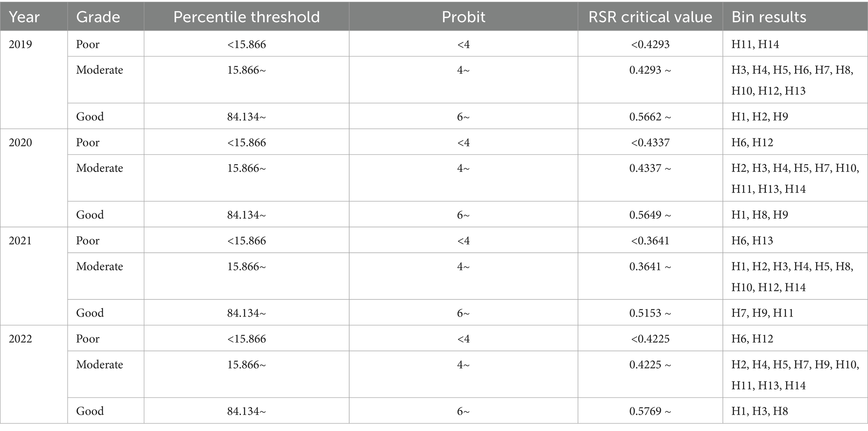Select the 2020 year cell

pyautogui.click(x=21, y=143)
